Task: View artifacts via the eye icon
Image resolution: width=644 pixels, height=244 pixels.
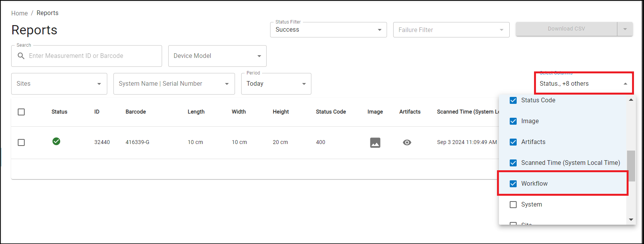Action: (407, 142)
